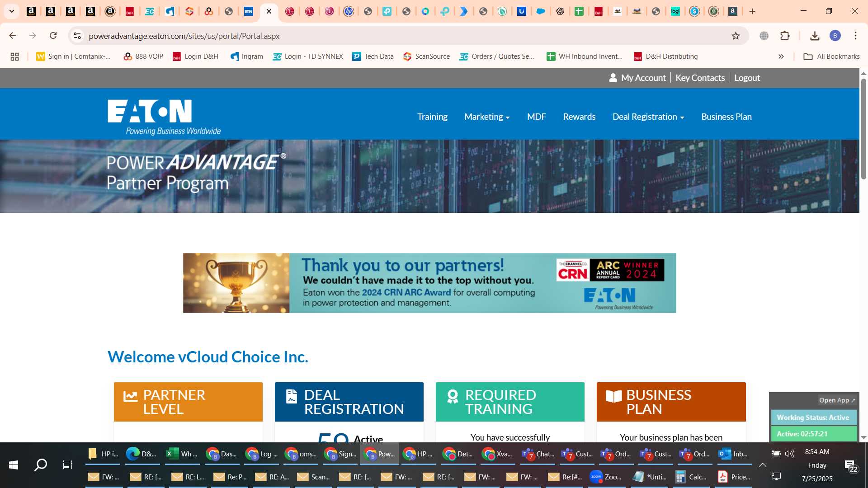Switch to the last Amazon tab

click(733, 11)
